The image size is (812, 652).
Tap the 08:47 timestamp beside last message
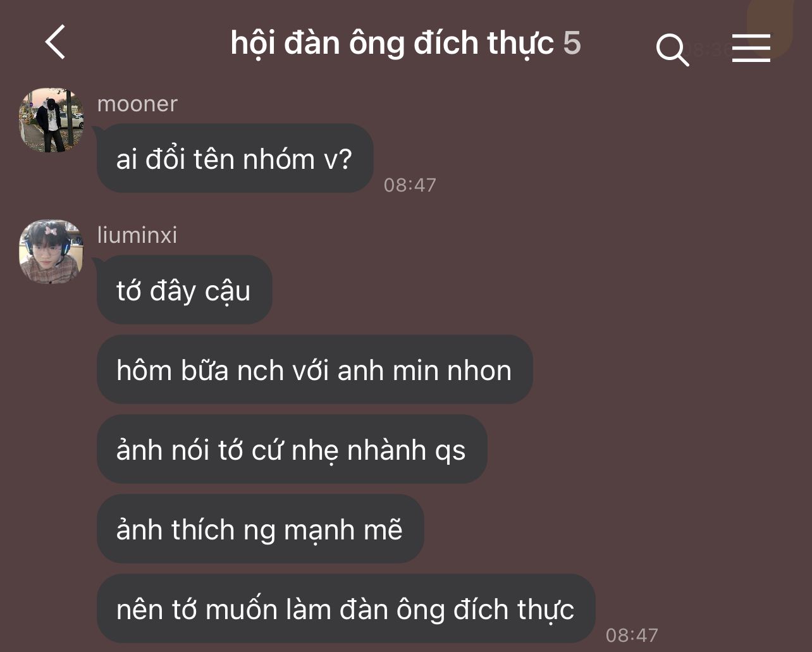(x=632, y=635)
